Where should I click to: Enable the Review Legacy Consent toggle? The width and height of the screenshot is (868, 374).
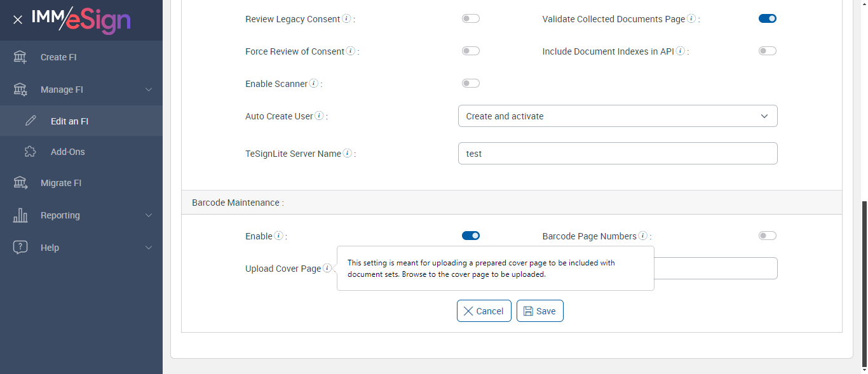pyautogui.click(x=470, y=19)
